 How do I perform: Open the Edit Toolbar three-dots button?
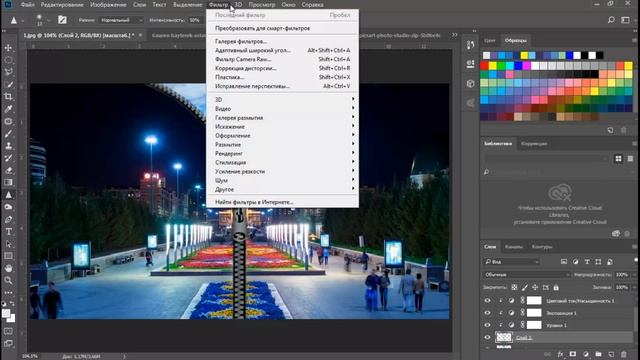coord(8,292)
